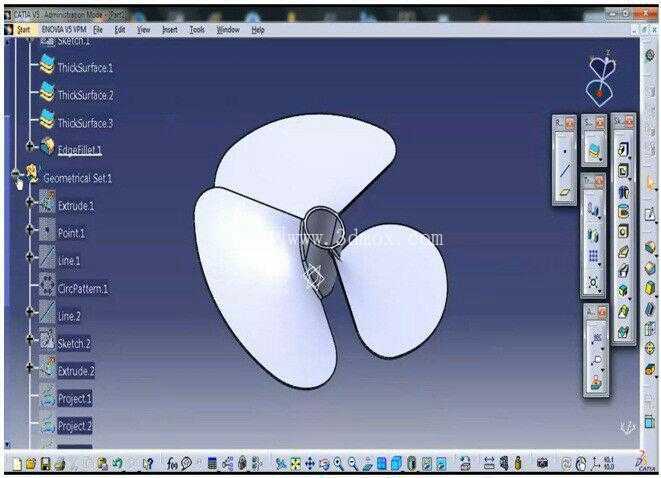Screen dimensions: 661x478
Task: Click the Plane tool in Reference Elements
Action: point(564,192)
